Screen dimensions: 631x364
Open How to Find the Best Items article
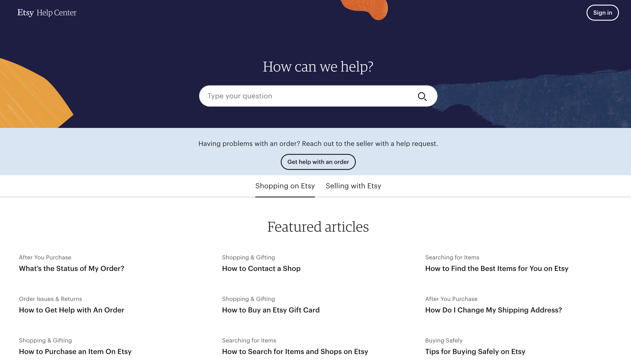coord(497,268)
